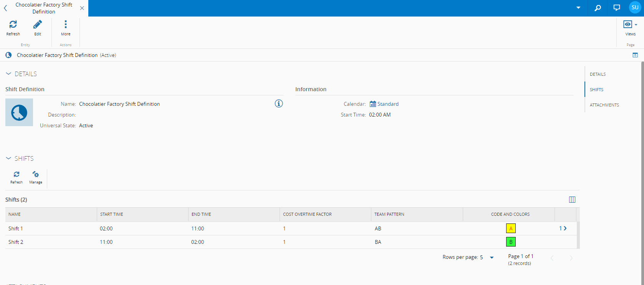Change the Rows per page dropdown

pyautogui.click(x=491, y=257)
